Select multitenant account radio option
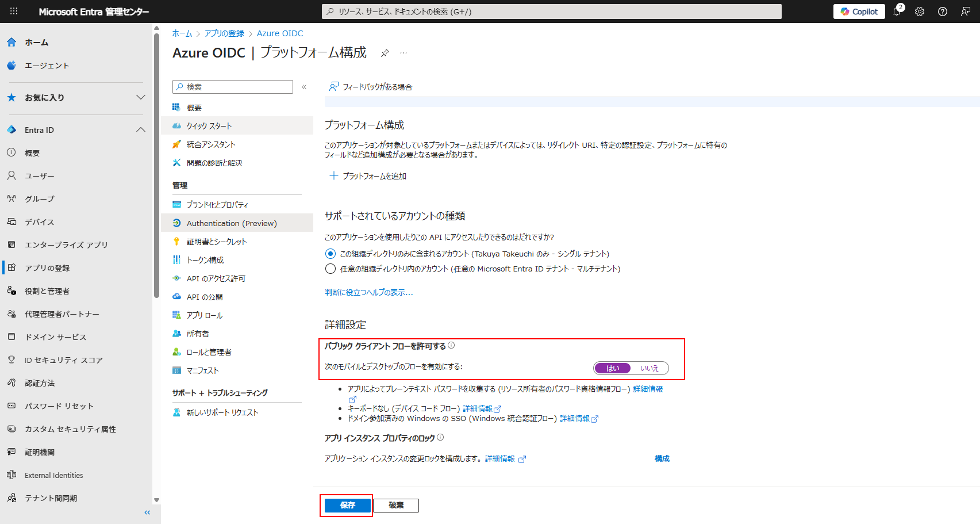The height and width of the screenshot is (524, 980). coord(330,269)
